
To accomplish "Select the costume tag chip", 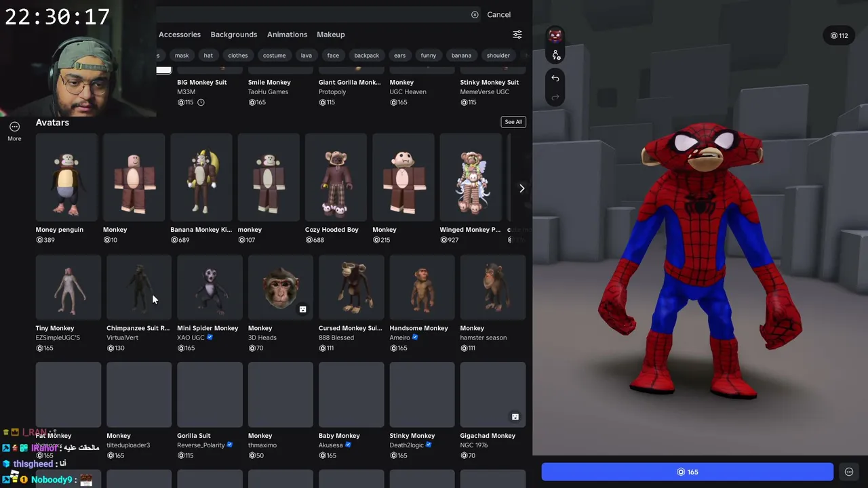I will 275,56.
